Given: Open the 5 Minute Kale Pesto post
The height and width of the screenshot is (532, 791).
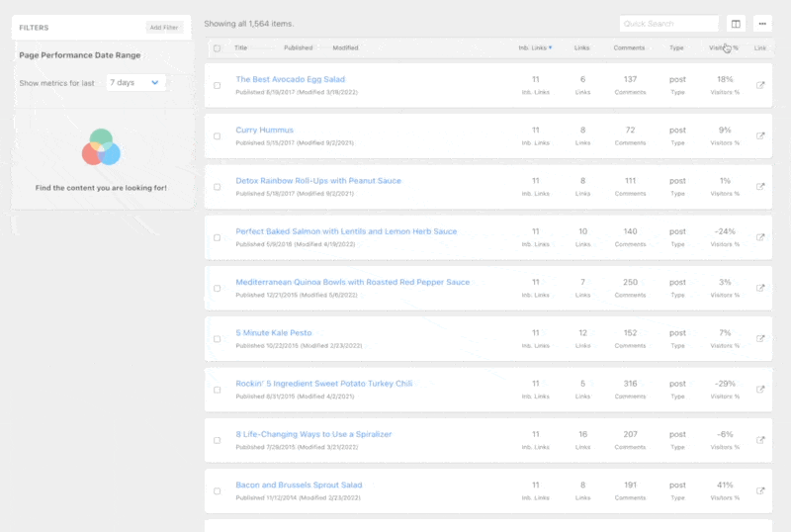Looking at the screenshot, I should click(x=274, y=332).
